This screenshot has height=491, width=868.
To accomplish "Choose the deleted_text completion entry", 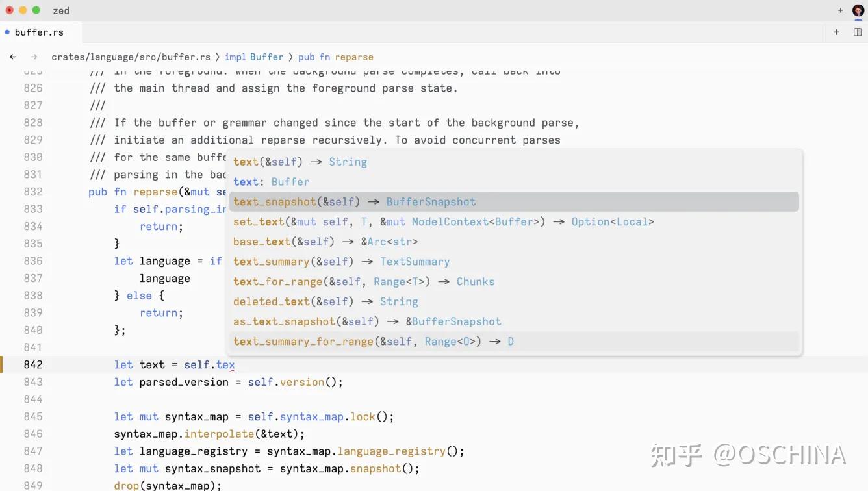I will (x=514, y=301).
